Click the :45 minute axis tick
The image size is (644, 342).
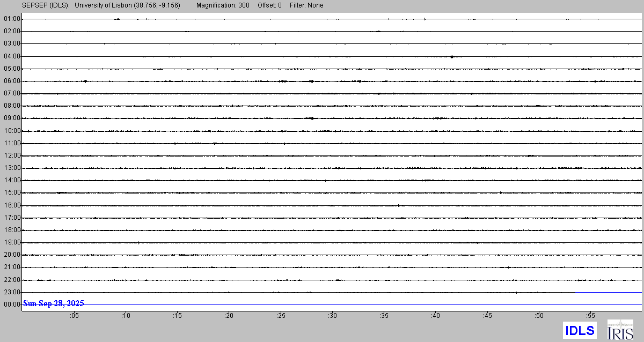(x=487, y=316)
